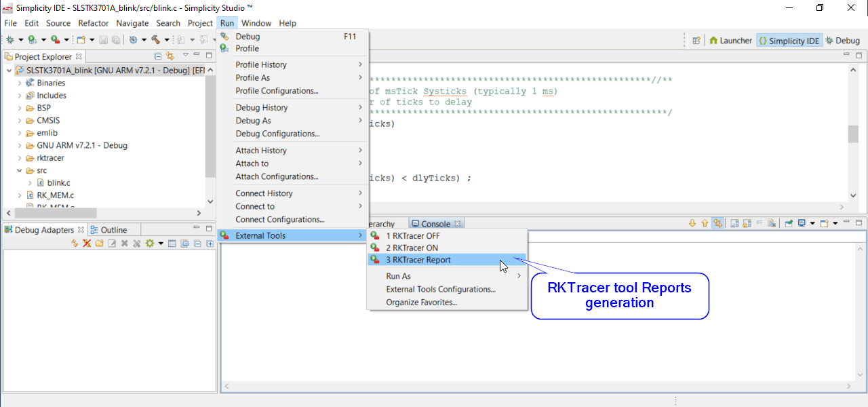The height and width of the screenshot is (407, 868).
Task: Switch to the Debug perspective icon
Action: click(843, 40)
